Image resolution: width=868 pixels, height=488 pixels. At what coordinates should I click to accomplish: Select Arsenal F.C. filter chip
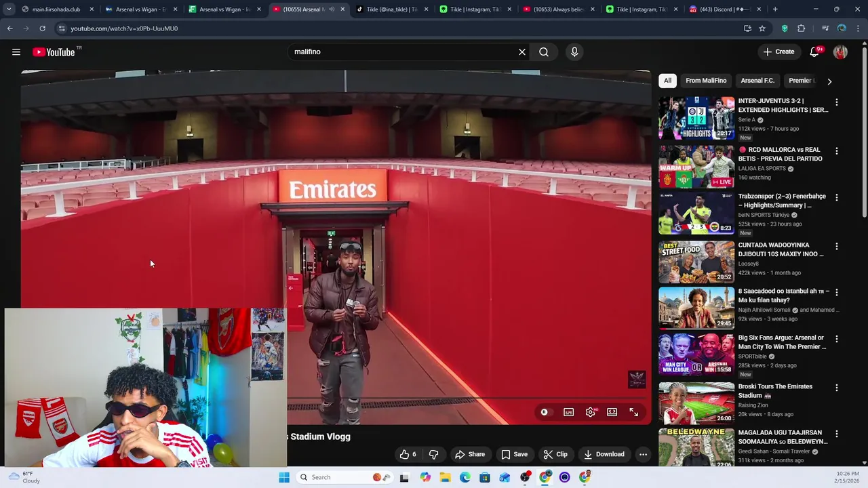(757, 81)
